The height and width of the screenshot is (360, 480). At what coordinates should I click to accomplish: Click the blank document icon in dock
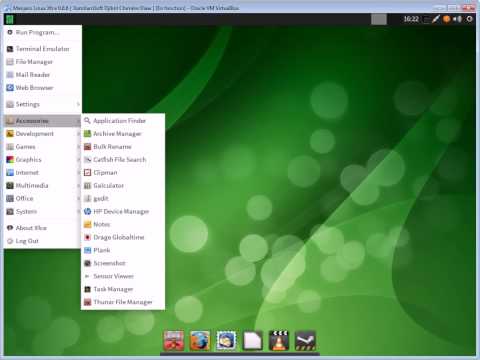click(x=253, y=340)
